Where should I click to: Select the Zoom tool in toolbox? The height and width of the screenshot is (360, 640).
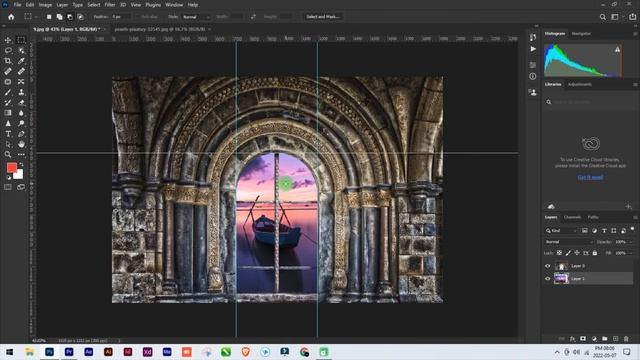click(x=8, y=154)
